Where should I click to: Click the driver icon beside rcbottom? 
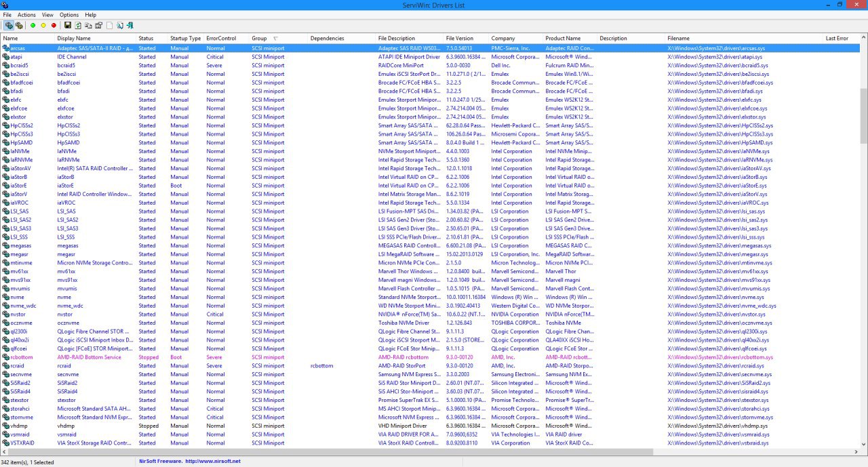tap(6, 357)
